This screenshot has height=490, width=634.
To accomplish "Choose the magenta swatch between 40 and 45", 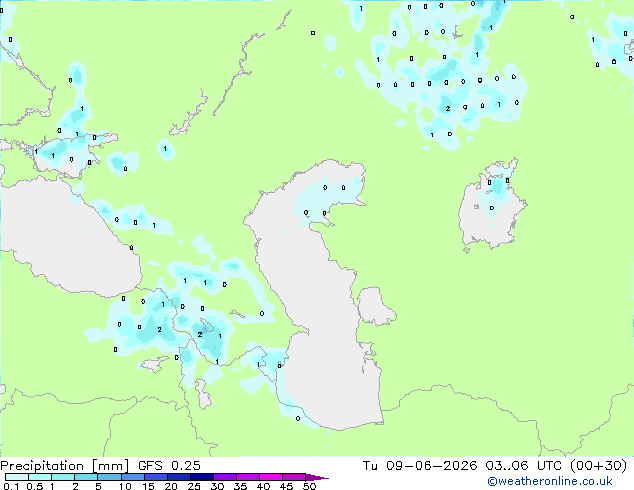I will click(271, 477).
